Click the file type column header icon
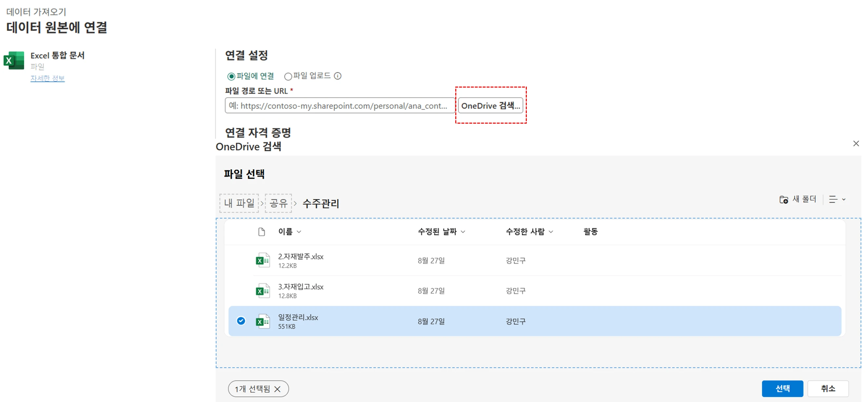The image size is (868, 402). click(x=262, y=232)
